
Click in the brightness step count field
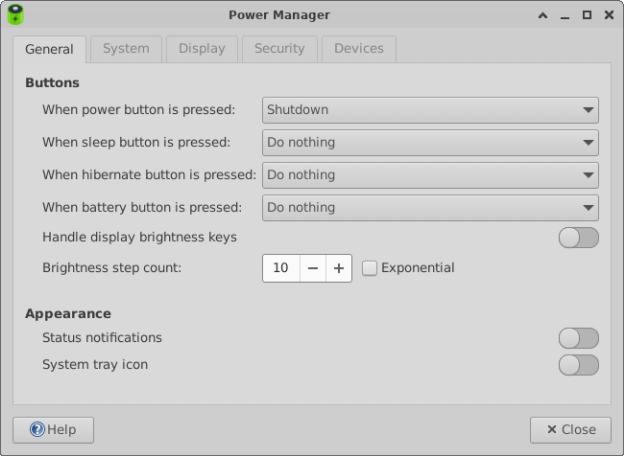(281, 268)
